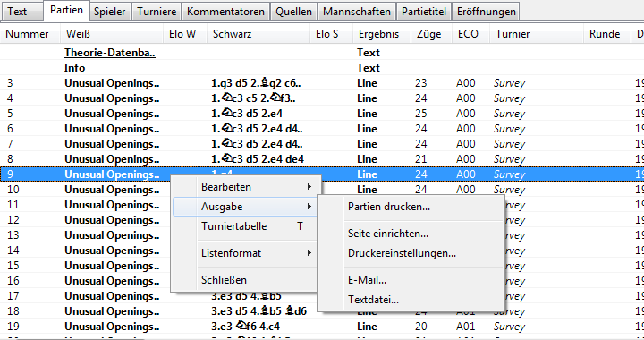Select the active Partien tab
Screen dimensions: 644x340
pos(66,10)
